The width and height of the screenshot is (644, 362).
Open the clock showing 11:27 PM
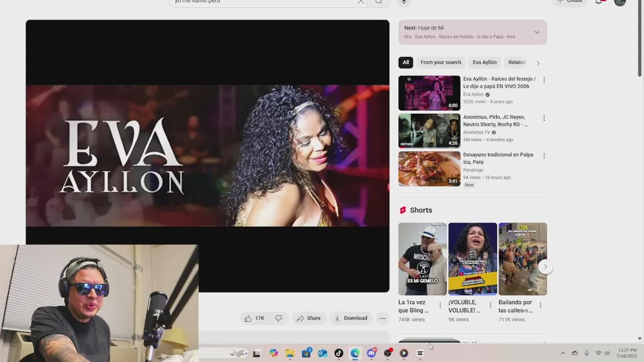coord(627,353)
